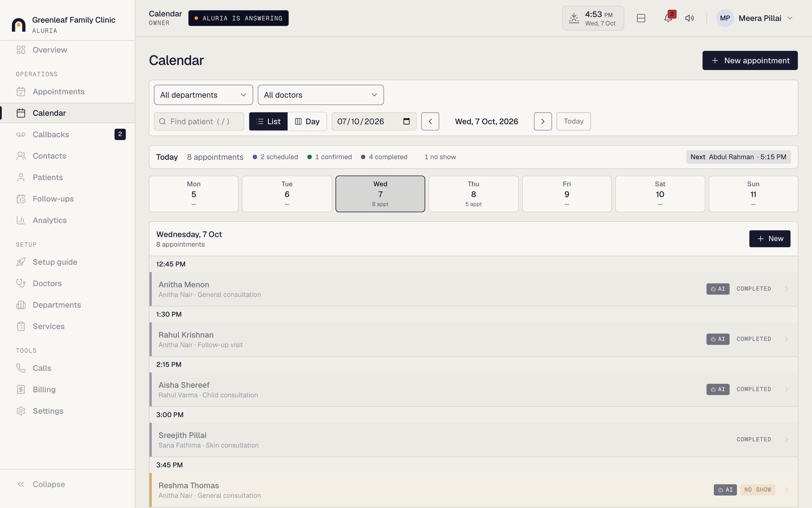Click the Settings gear icon

pos(21,411)
